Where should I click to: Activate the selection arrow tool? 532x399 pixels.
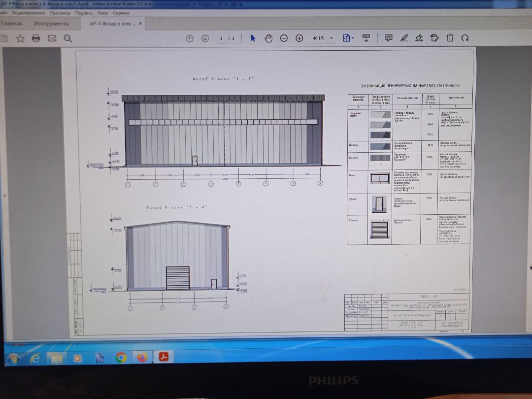[253, 38]
